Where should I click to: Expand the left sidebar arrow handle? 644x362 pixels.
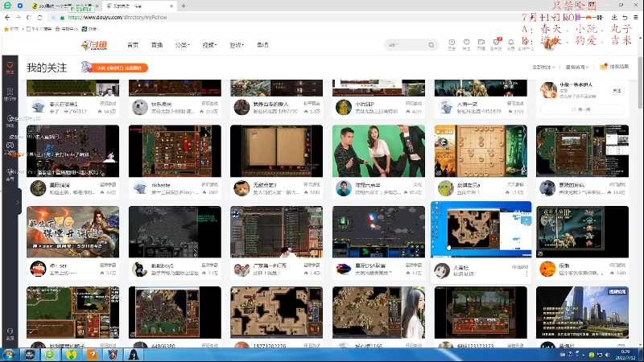[18, 202]
